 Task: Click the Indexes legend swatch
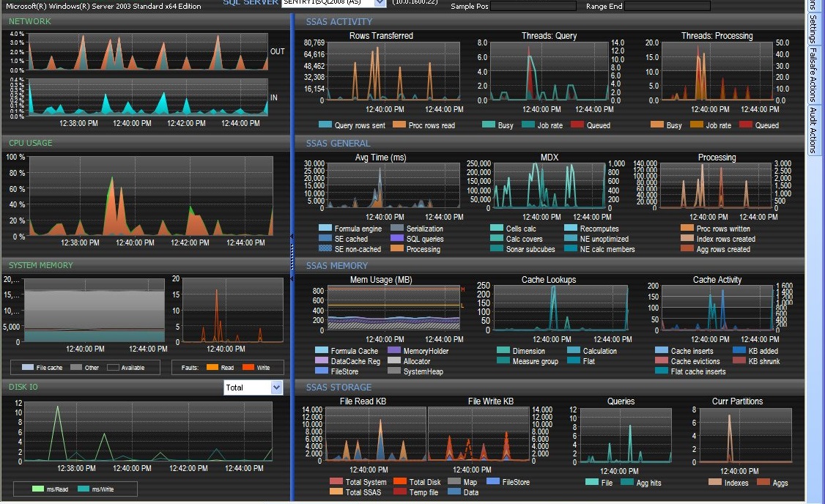click(x=715, y=482)
